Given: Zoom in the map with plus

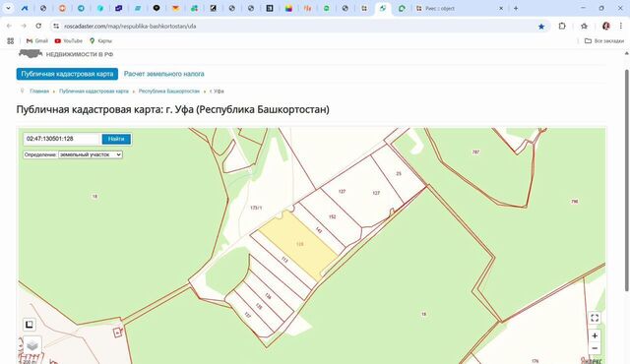Looking at the screenshot, I should point(595,335).
